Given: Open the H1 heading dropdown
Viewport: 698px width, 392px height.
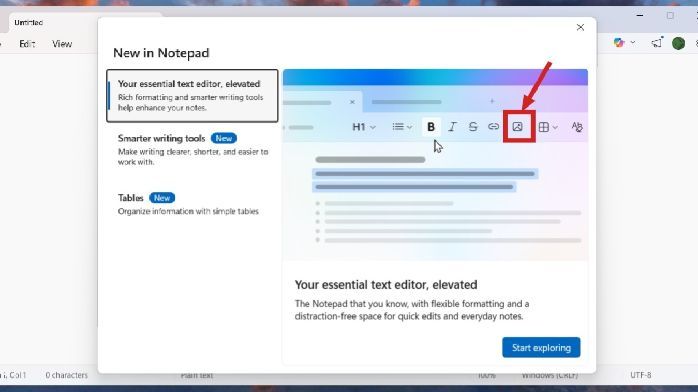Looking at the screenshot, I should pos(364,127).
